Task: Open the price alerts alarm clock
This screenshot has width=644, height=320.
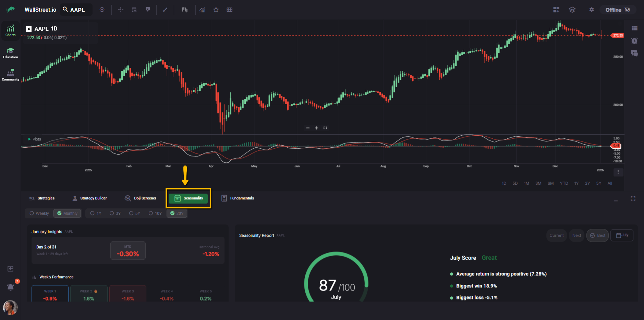Action: click(634, 41)
